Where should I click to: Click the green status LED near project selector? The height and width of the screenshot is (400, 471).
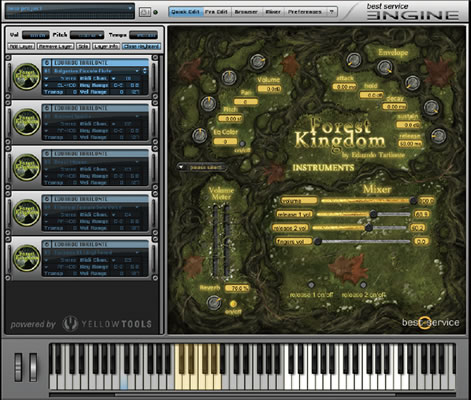(x=155, y=12)
